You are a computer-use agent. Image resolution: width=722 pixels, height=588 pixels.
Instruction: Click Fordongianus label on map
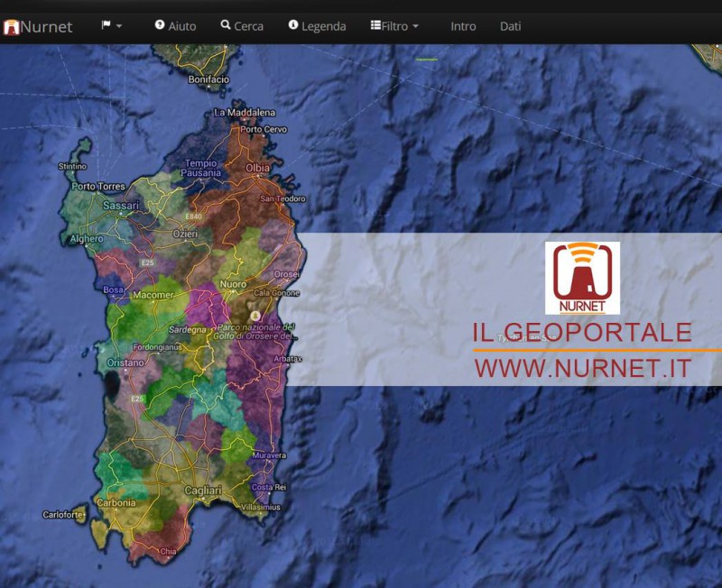[157, 347]
